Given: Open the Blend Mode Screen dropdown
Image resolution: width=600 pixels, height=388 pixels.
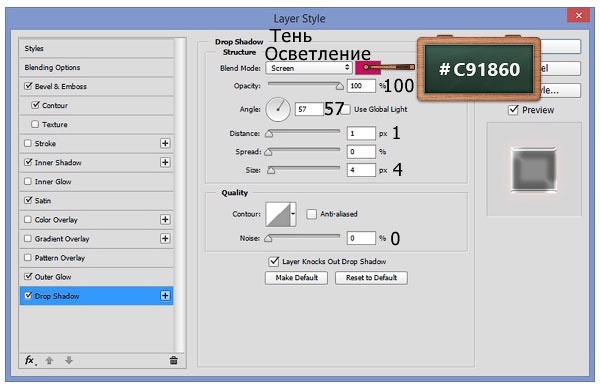Looking at the screenshot, I should [309, 68].
